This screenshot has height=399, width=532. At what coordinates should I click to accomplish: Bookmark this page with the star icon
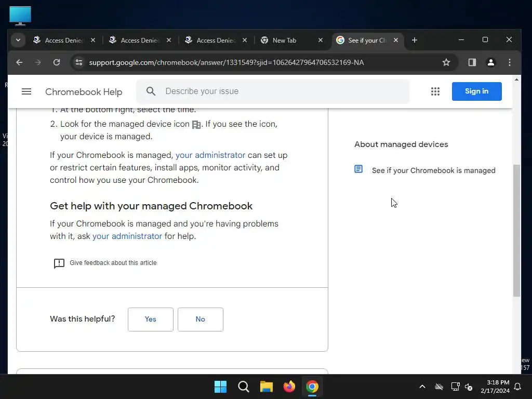[x=446, y=62]
